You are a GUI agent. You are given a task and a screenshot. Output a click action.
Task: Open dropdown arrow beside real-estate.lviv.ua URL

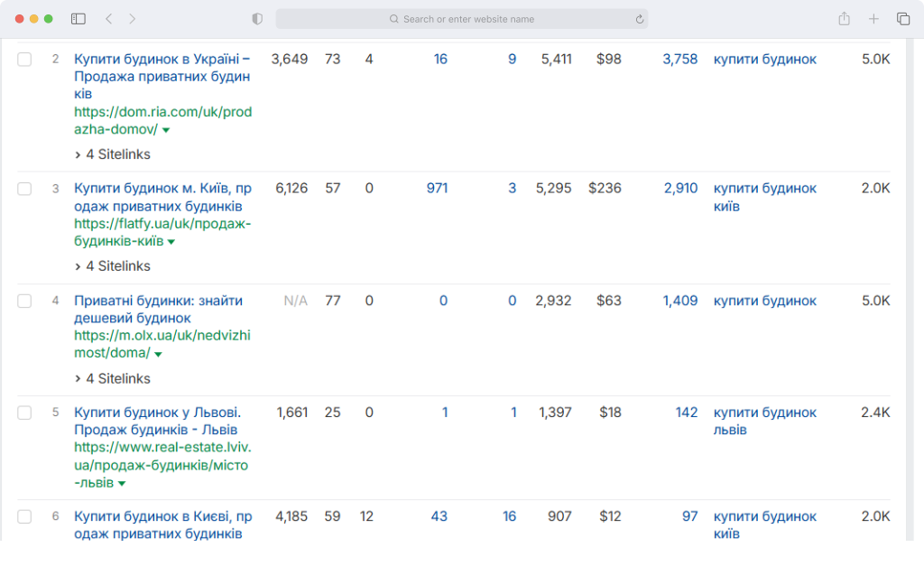tap(122, 484)
